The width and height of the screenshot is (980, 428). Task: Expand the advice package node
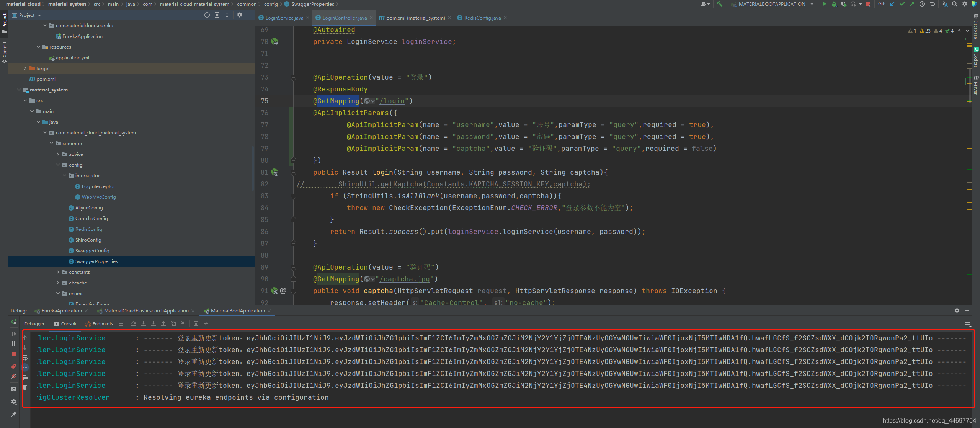point(58,154)
